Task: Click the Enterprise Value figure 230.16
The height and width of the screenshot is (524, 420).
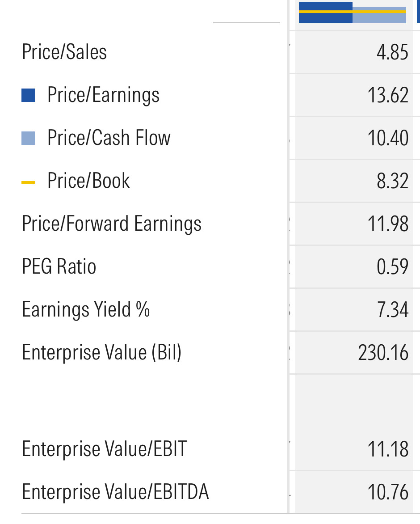Action: click(x=383, y=353)
